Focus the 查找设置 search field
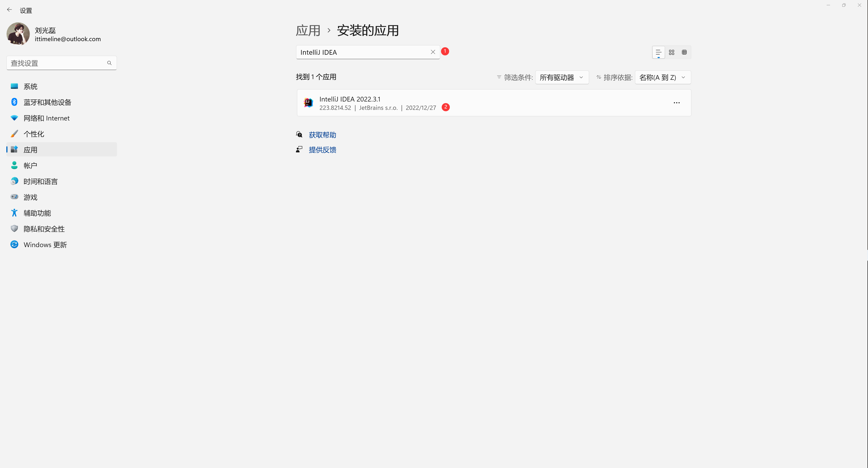The image size is (868, 468). pyautogui.click(x=61, y=63)
